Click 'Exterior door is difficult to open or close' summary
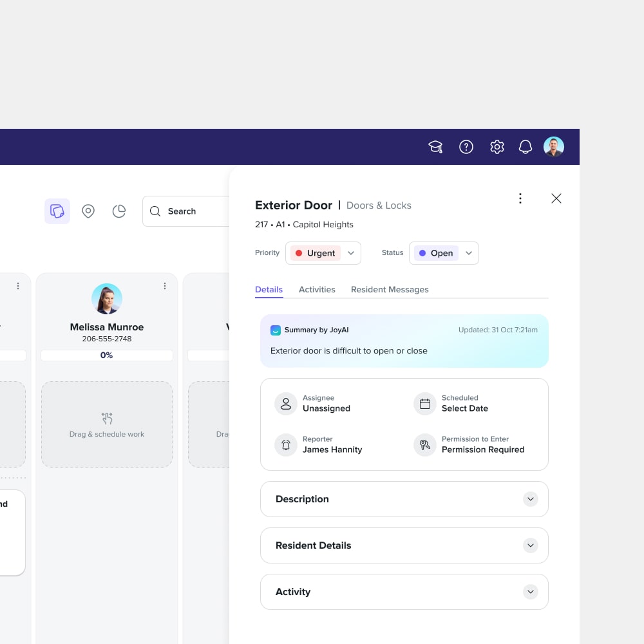This screenshot has width=644, height=644. tap(348, 351)
